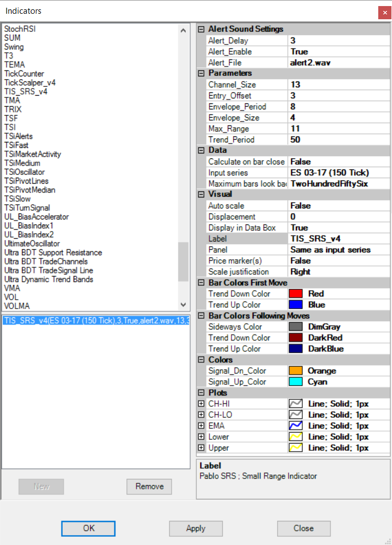Select UltimateOscillator in the indicator list
This screenshot has width=392, height=545.
click(x=32, y=244)
